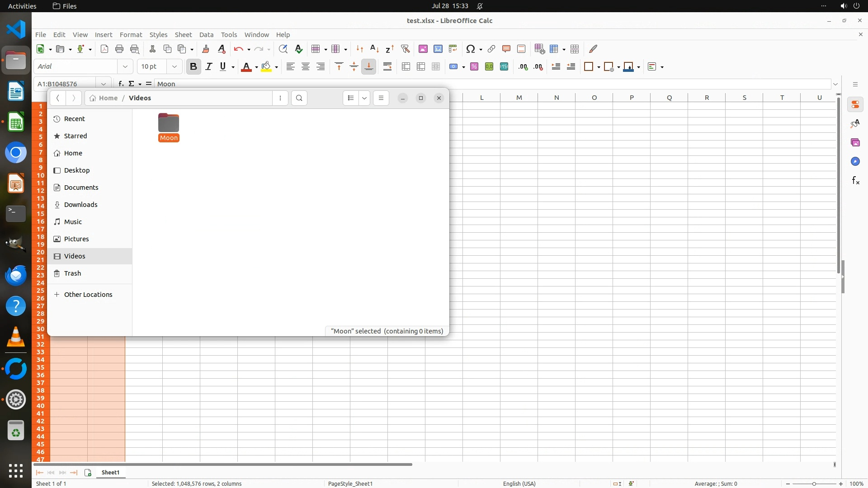Click the Sort Ascending icon
Viewport: 868px width, 488px height.
click(x=374, y=49)
